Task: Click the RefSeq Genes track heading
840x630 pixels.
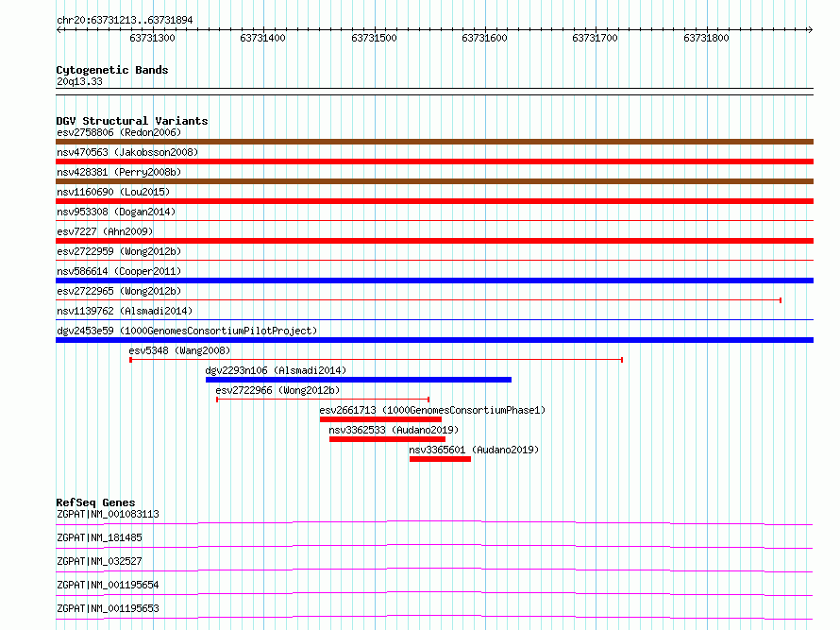Action: (95, 502)
